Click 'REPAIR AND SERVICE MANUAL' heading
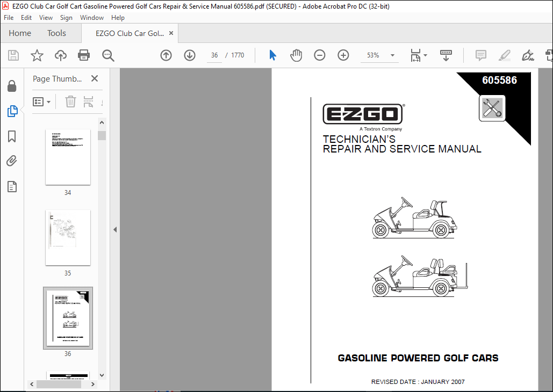This screenshot has width=553, height=392. 402,149
